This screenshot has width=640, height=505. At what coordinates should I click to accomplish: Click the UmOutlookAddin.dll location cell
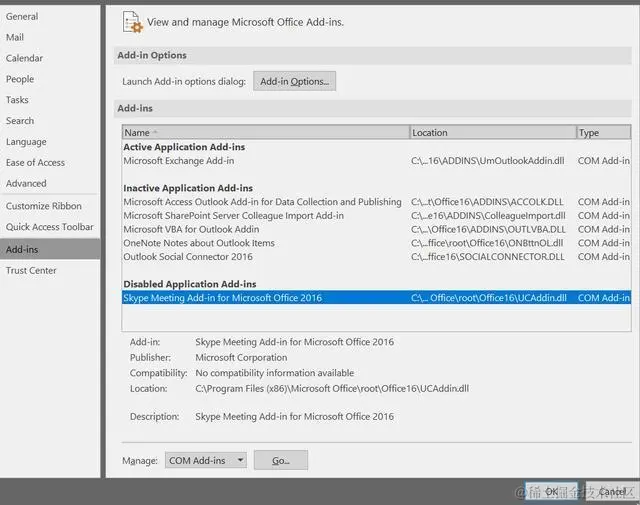[x=488, y=161]
